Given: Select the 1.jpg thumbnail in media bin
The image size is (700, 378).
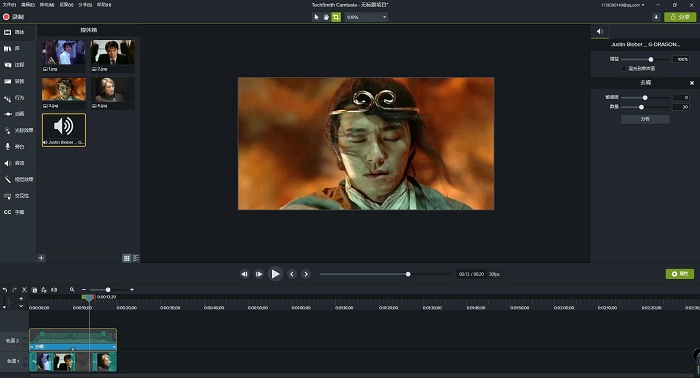Looking at the screenshot, I should (64, 56).
